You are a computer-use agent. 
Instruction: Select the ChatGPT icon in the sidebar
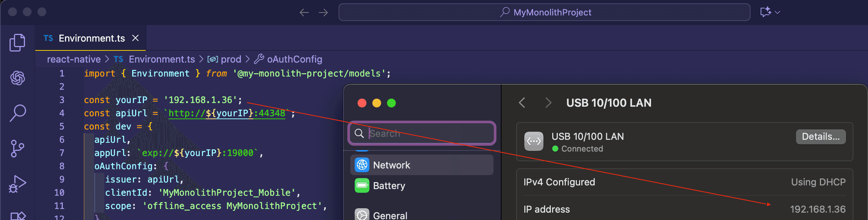coord(17,77)
